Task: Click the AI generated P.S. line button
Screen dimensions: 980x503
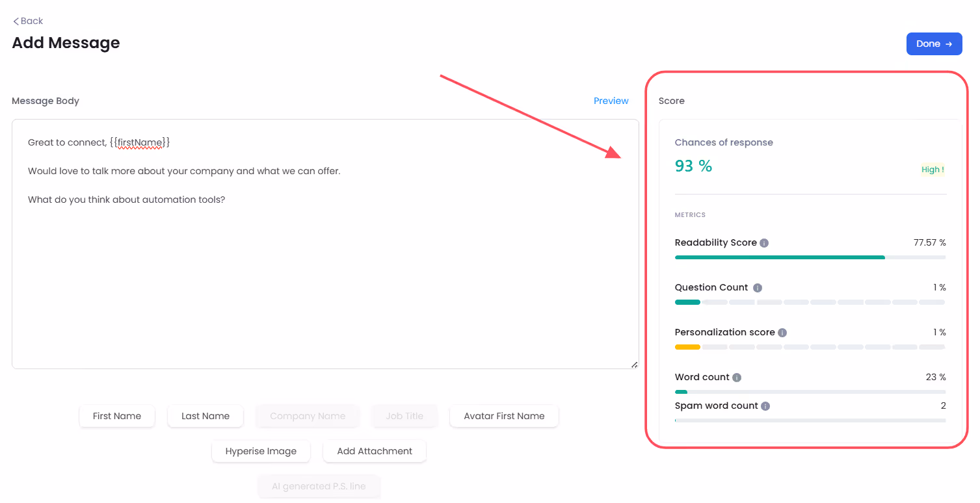Action: 319,486
